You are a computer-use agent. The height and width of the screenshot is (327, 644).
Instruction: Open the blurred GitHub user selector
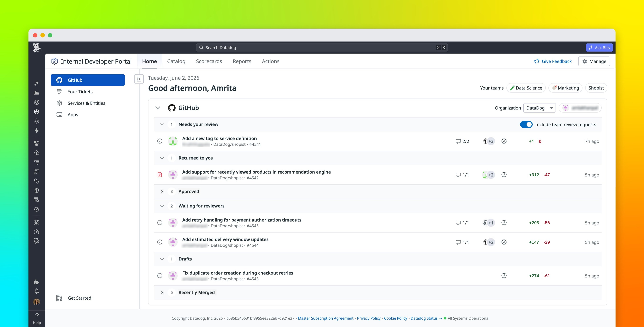point(580,108)
